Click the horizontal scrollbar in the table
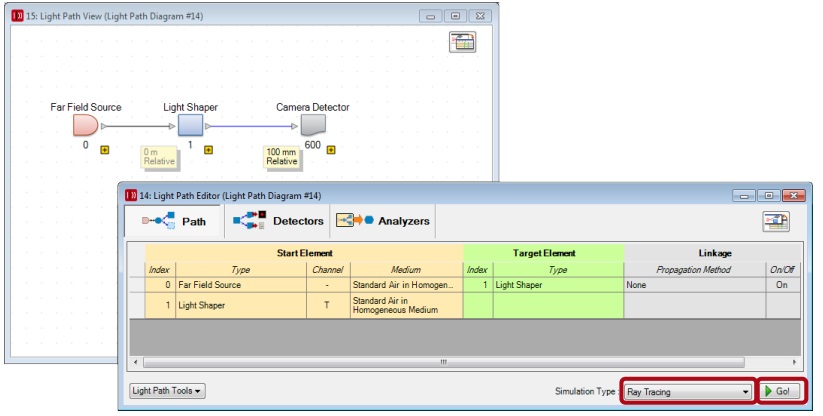 [444, 362]
